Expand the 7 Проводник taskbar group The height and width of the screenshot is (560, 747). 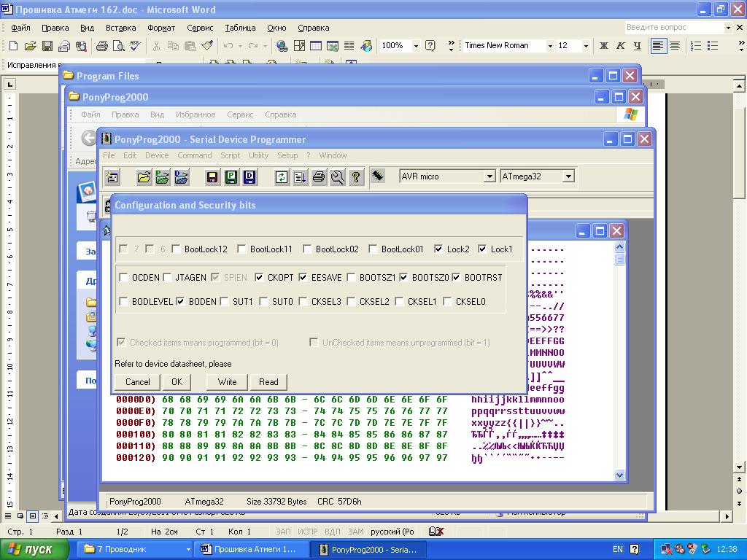188,549
